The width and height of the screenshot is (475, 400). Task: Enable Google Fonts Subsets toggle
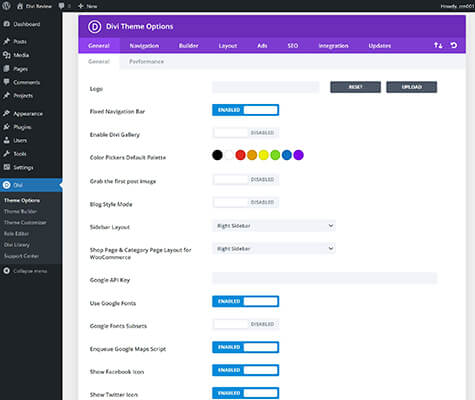point(245,324)
